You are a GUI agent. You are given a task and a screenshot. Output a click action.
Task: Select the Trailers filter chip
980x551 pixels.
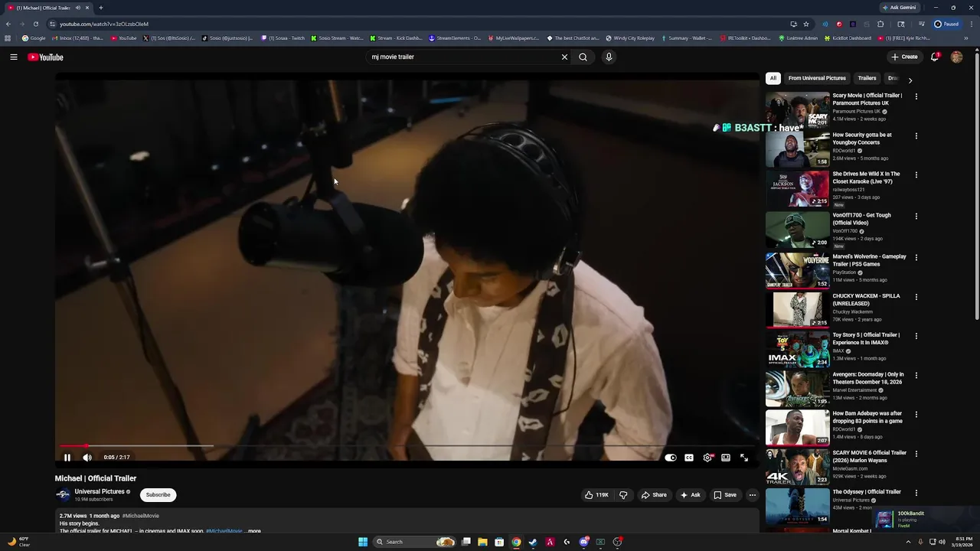coord(867,78)
